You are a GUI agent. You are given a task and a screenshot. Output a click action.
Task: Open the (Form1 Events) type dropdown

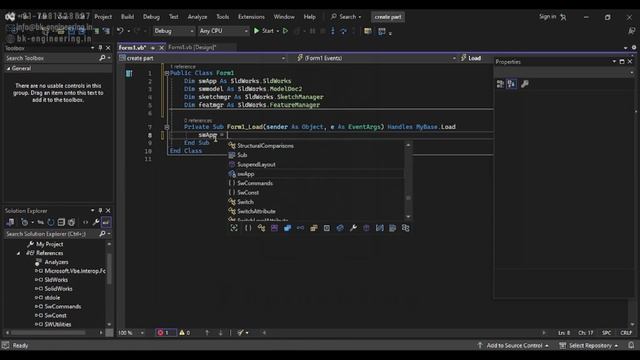[x=376, y=58]
